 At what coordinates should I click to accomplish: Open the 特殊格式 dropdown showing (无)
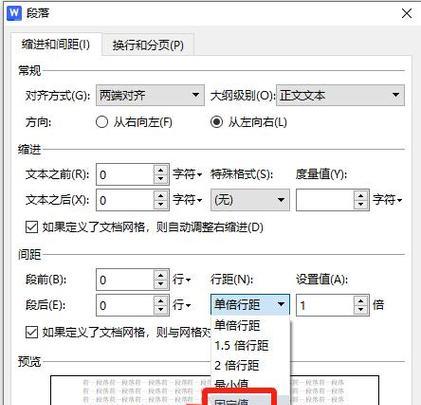pos(250,200)
